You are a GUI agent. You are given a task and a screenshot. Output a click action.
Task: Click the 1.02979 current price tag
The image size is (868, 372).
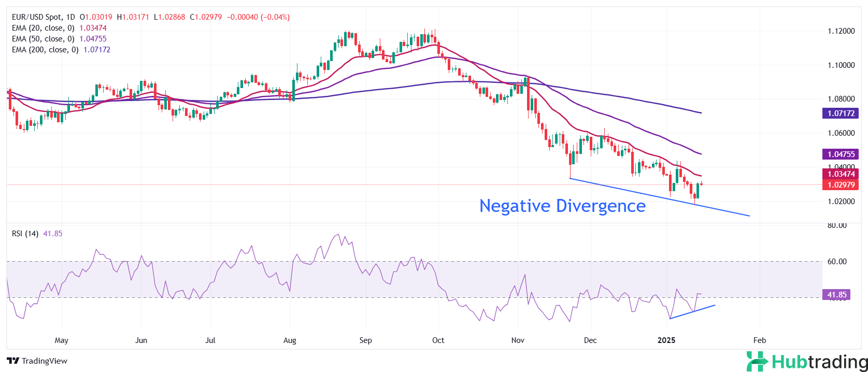[841, 185]
